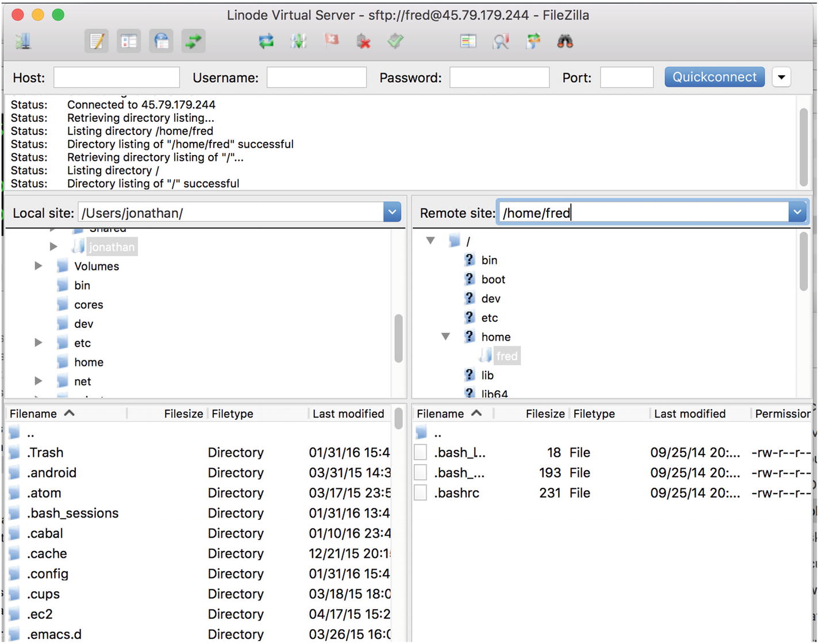Go to parent folder in local list
The image size is (819, 644).
click(199, 433)
